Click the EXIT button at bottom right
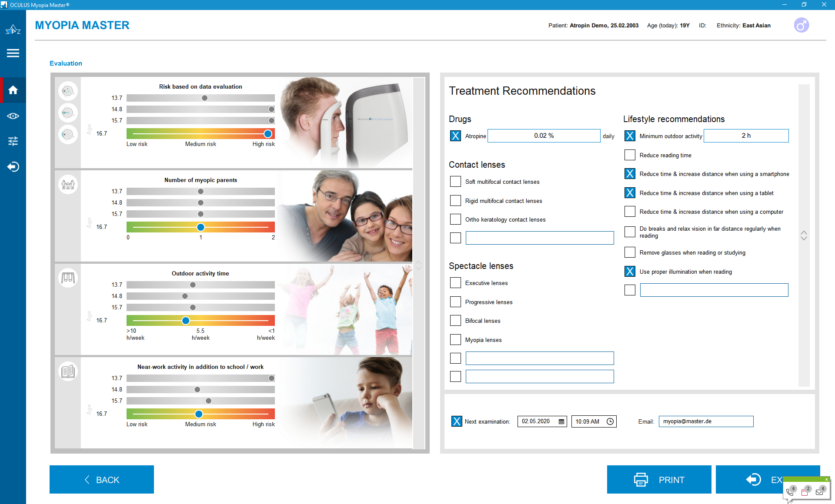835x504 pixels. 768,480
